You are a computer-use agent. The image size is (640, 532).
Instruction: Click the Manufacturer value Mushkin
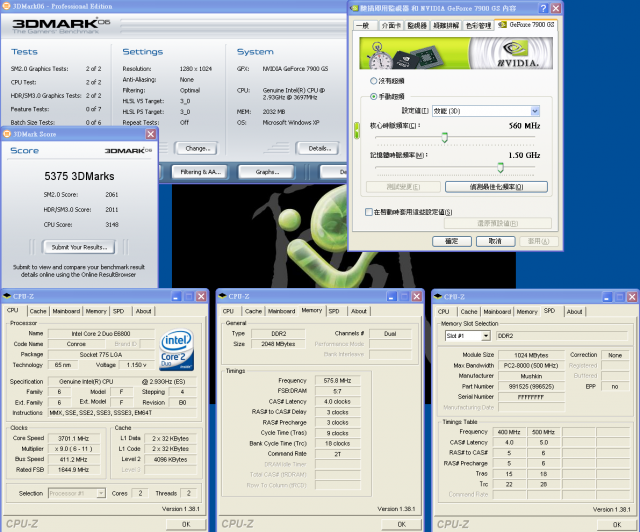click(531, 376)
